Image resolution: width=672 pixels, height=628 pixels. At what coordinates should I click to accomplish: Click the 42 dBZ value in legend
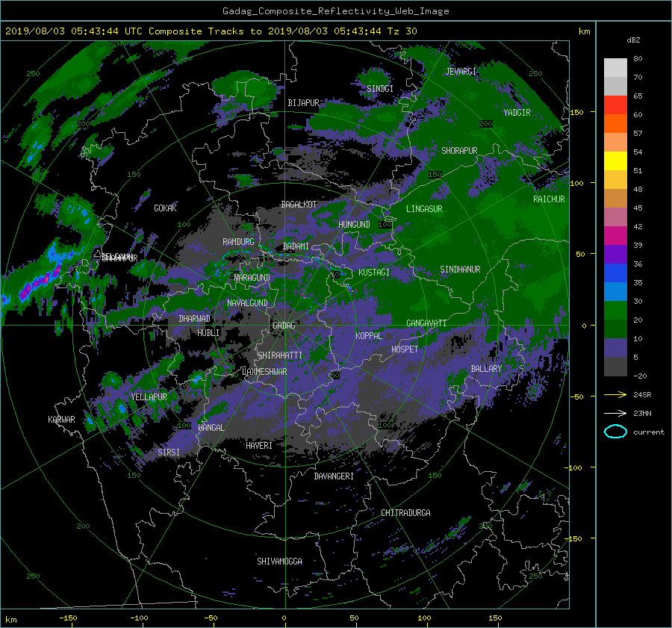[x=638, y=226]
